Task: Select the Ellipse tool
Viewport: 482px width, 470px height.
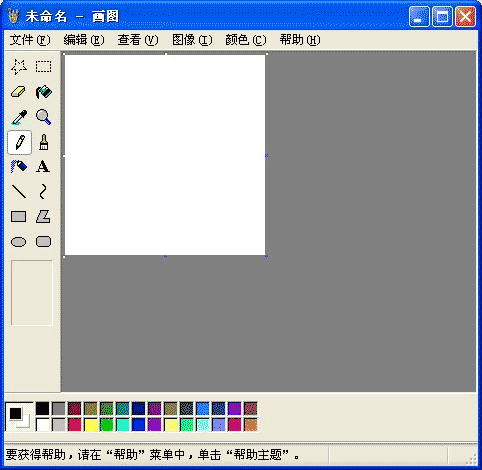Action: (19, 242)
